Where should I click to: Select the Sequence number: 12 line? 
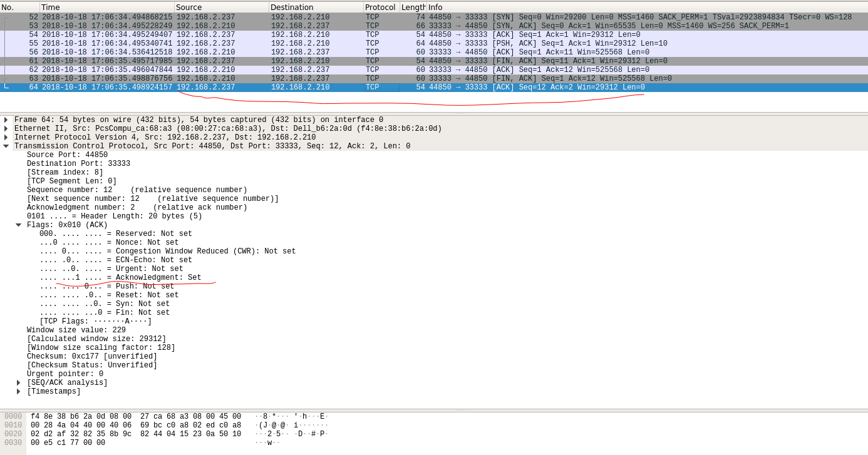(x=137, y=190)
